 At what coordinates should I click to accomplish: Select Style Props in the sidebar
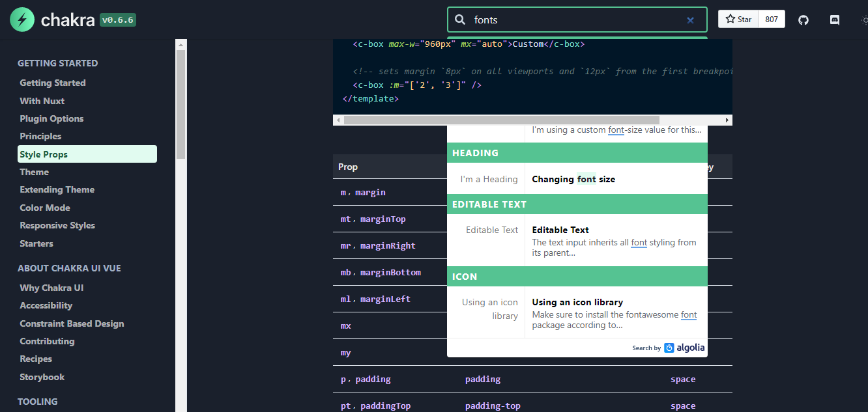point(87,154)
